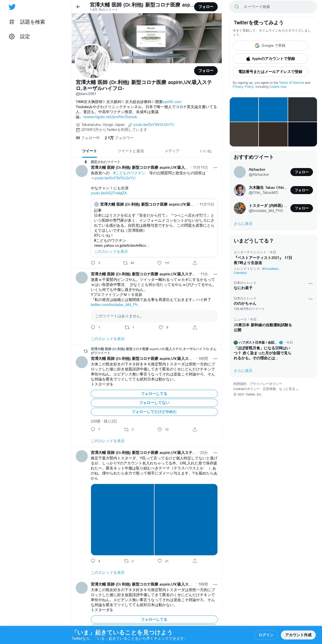Follow 大木隆生 Takao Ohki

pos(301,190)
